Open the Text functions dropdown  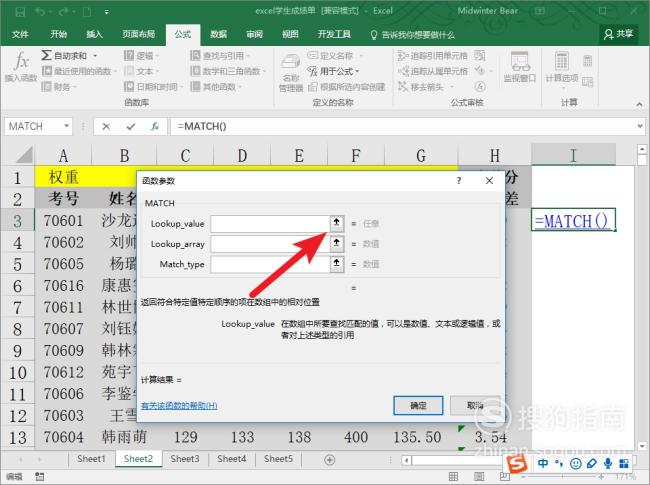coord(142,71)
